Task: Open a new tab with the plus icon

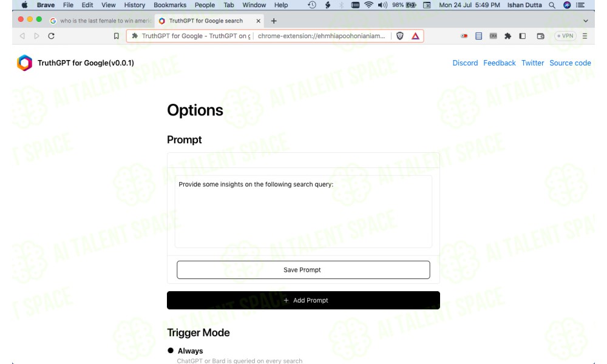Action: [x=274, y=21]
